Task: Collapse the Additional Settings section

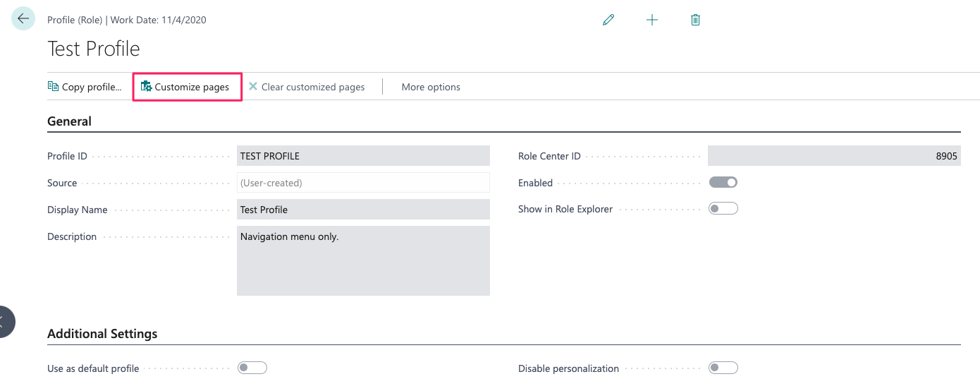Action: (x=102, y=334)
